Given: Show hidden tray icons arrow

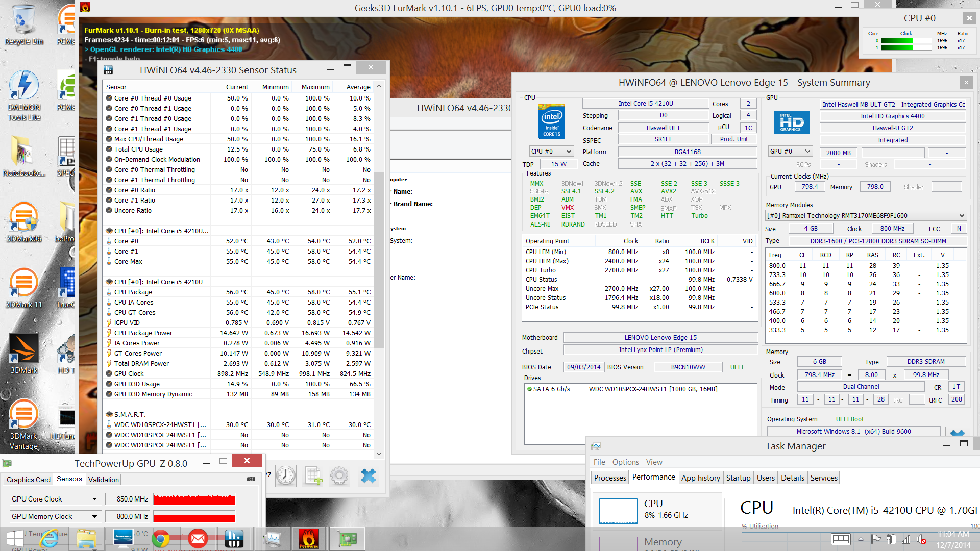Looking at the screenshot, I should coord(861,539).
